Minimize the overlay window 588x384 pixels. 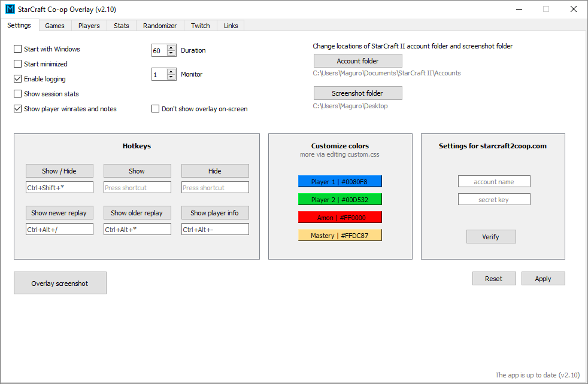(519, 9)
